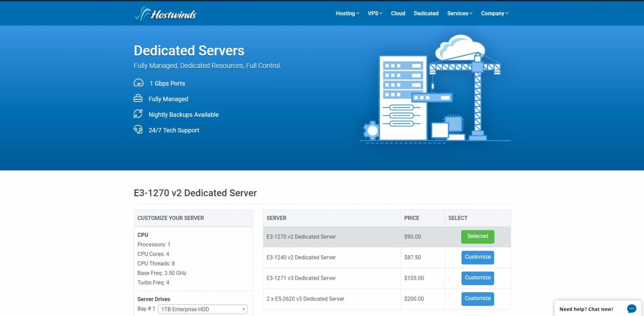Go to the Cloud page
The image size is (644, 316).
coord(398,13)
